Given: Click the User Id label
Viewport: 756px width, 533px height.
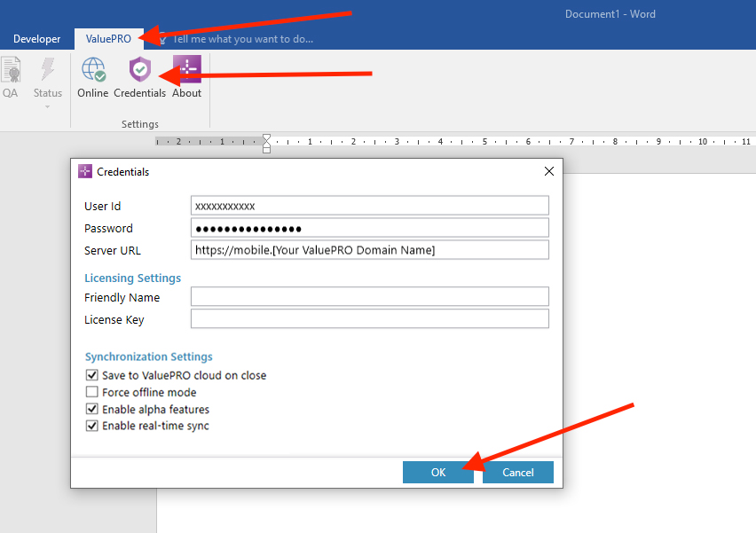Looking at the screenshot, I should [x=102, y=207].
